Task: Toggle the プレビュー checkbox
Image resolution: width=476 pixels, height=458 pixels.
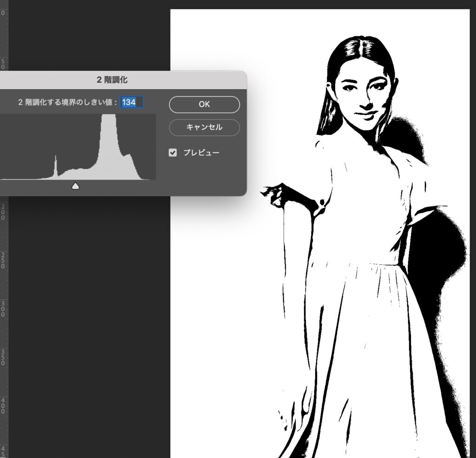Action: coord(173,152)
